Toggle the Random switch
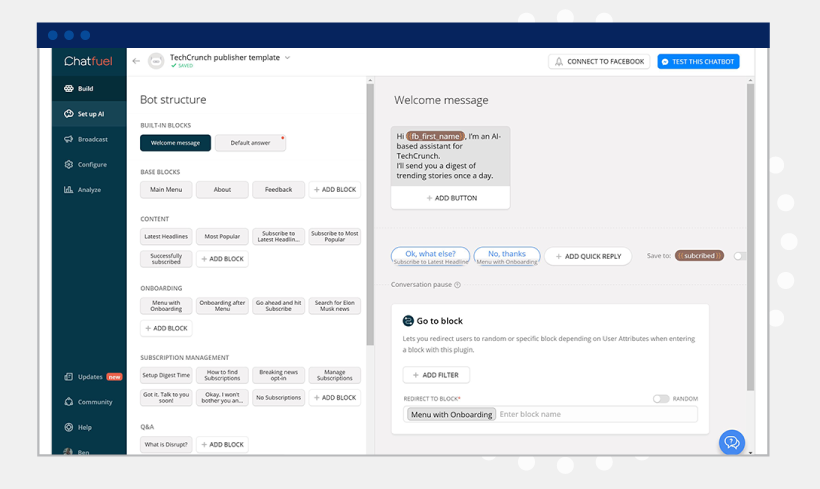 [661, 399]
